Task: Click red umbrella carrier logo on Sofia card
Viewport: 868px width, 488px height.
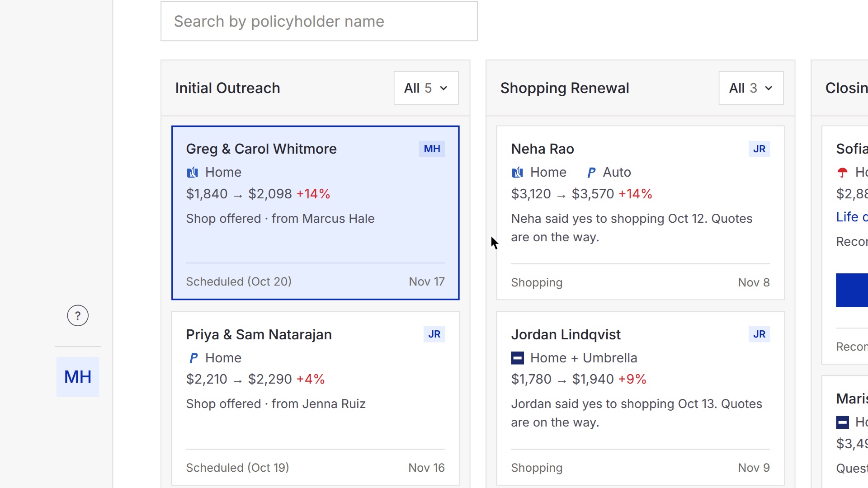Action: (x=842, y=172)
